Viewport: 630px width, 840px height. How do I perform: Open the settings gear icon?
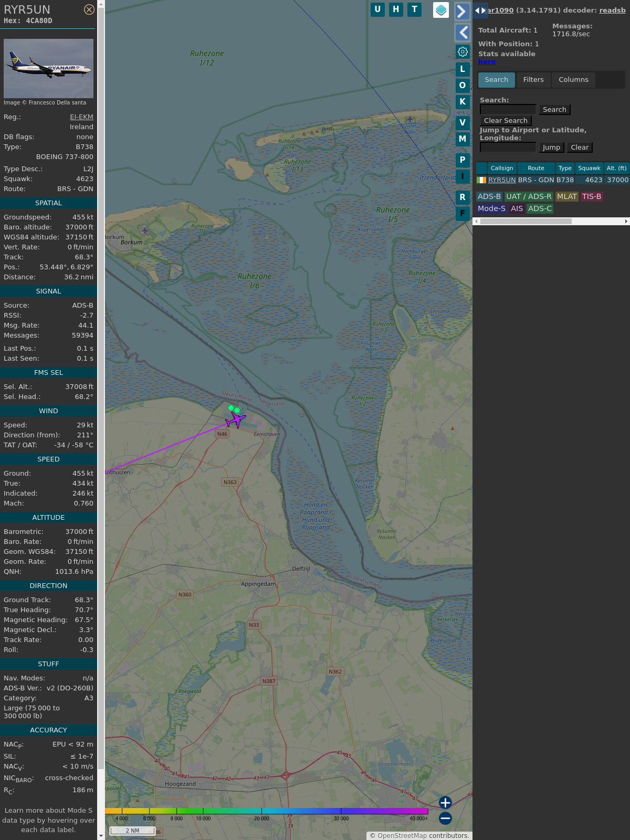pos(463,51)
